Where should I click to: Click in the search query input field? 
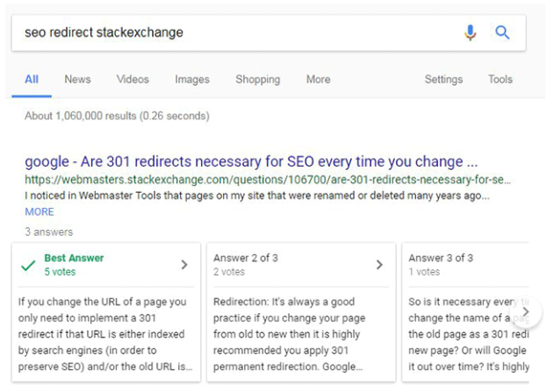click(228, 32)
